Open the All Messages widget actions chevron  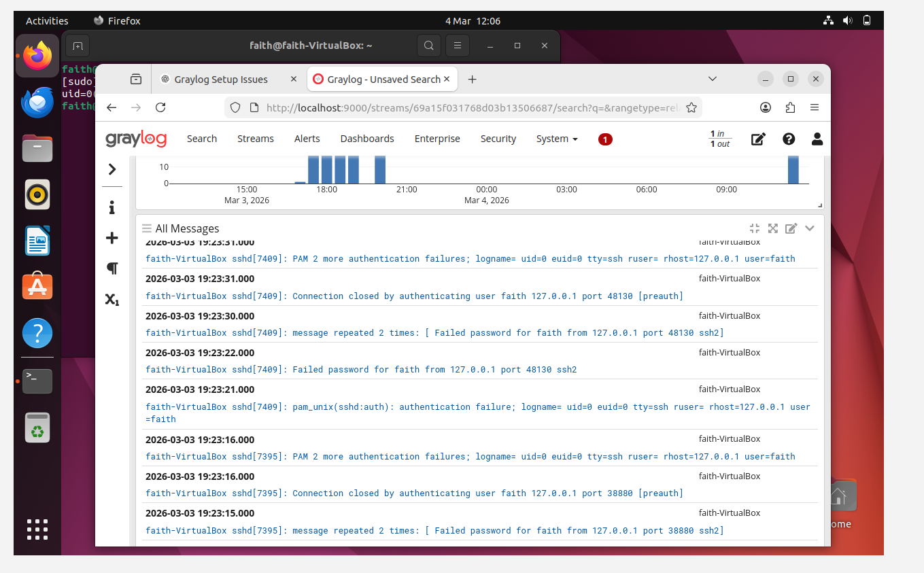[810, 228]
